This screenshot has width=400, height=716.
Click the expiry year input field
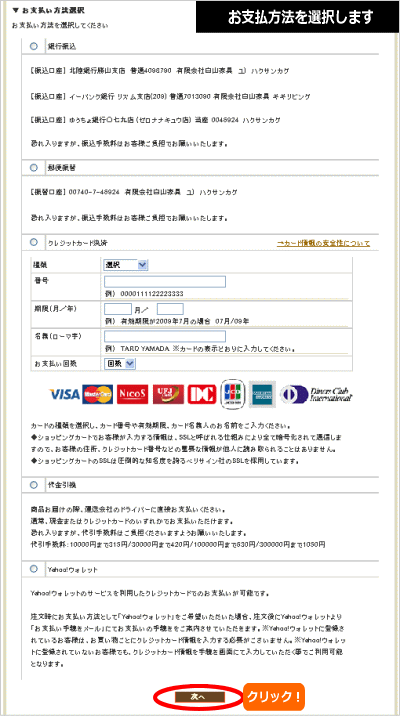coord(170,309)
